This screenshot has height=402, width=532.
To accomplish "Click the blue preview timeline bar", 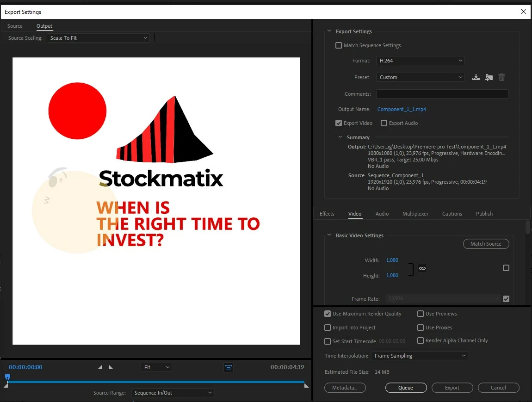I will pos(156,382).
